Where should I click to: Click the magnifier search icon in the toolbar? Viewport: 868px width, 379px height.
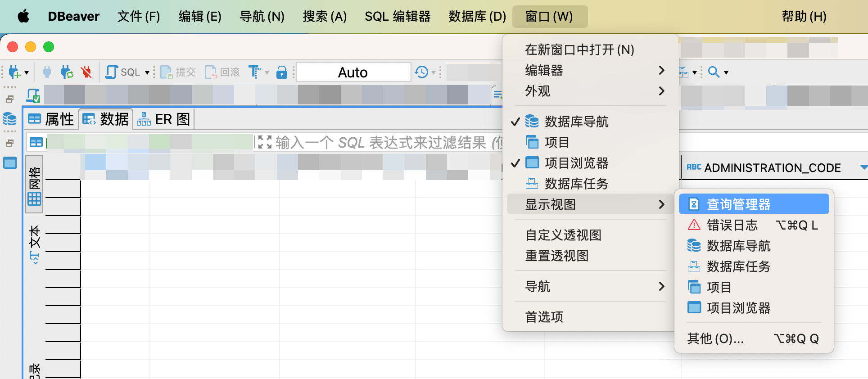pos(714,72)
